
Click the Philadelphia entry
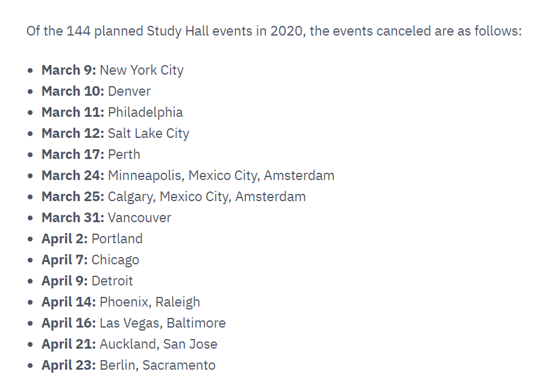[x=145, y=113]
